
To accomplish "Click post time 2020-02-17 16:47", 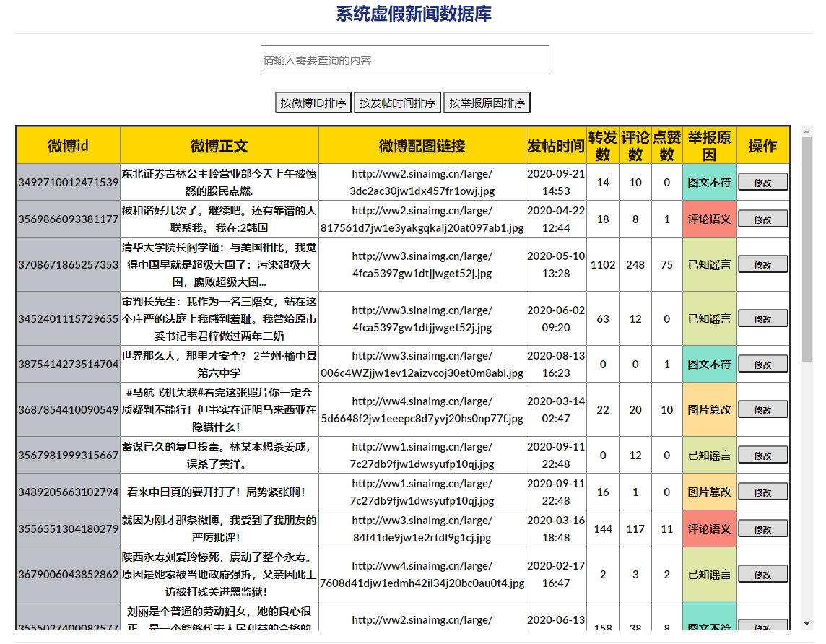I will pos(556,574).
